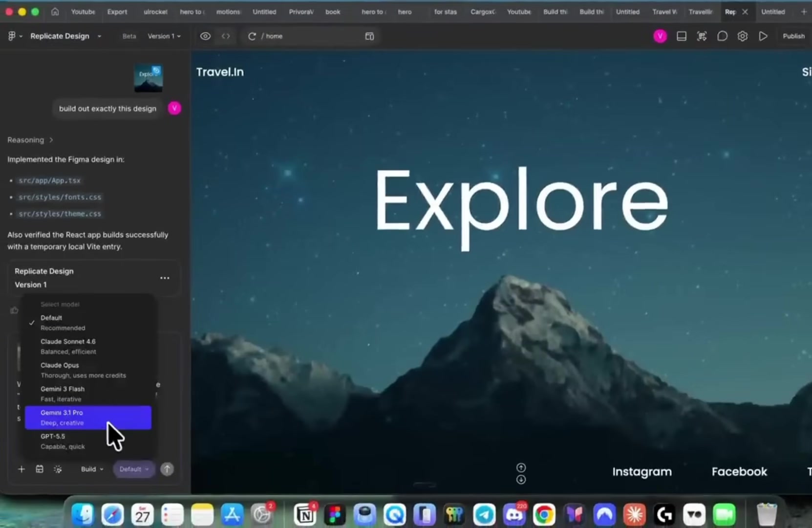
Task: Open settings with the gear icon
Action: (x=743, y=36)
